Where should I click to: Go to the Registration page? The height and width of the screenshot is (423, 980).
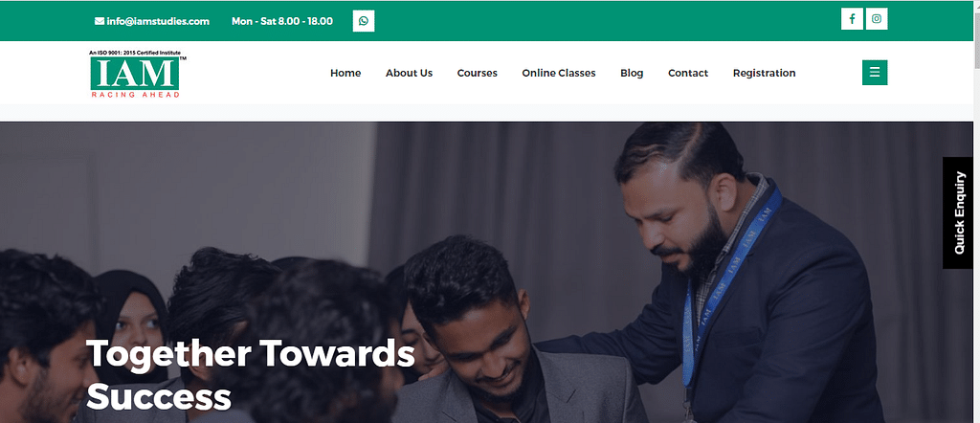764,73
